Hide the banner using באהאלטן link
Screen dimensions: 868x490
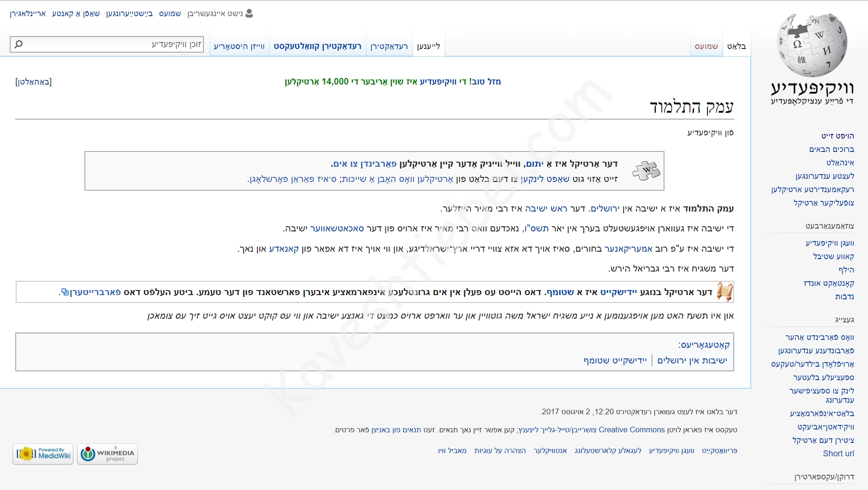tap(34, 82)
